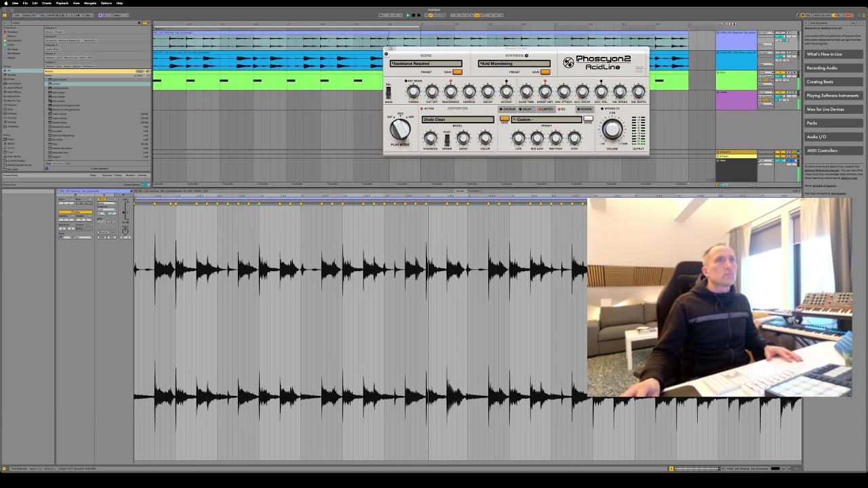Open the Create menu
Image resolution: width=868 pixels, height=488 pixels.
click(47, 3)
